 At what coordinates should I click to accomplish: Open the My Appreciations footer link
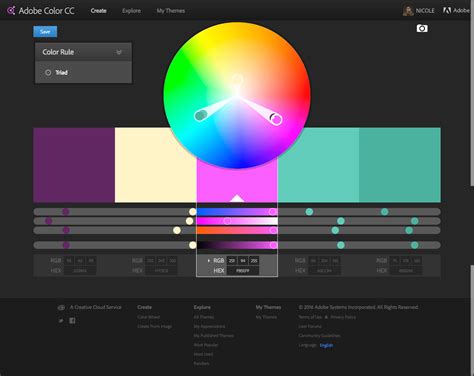(x=209, y=326)
